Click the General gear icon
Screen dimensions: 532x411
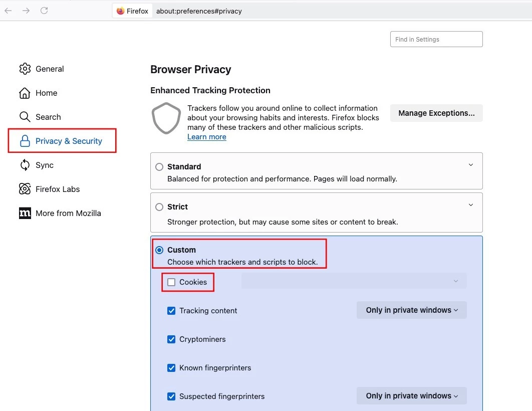[25, 69]
